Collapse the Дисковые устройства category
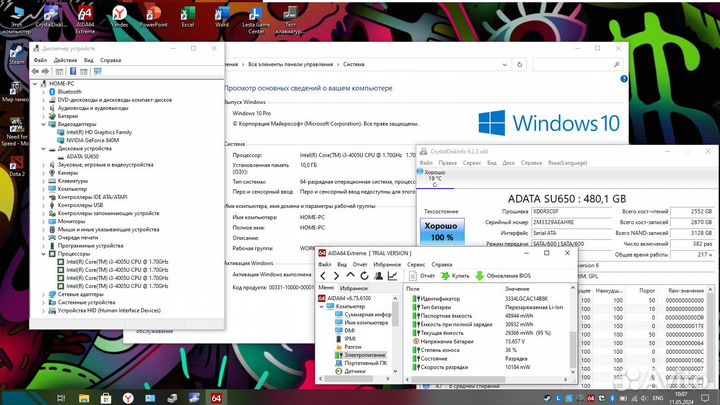 [x=44, y=148]
